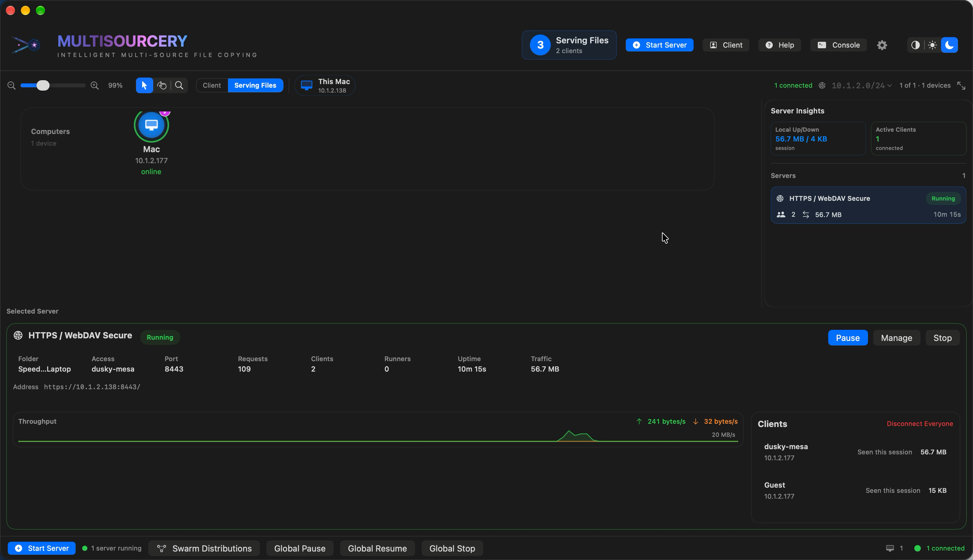Viewport: 973px width, 560px height.
Task: Open the Console panel
Action: (x=838, y=45)
